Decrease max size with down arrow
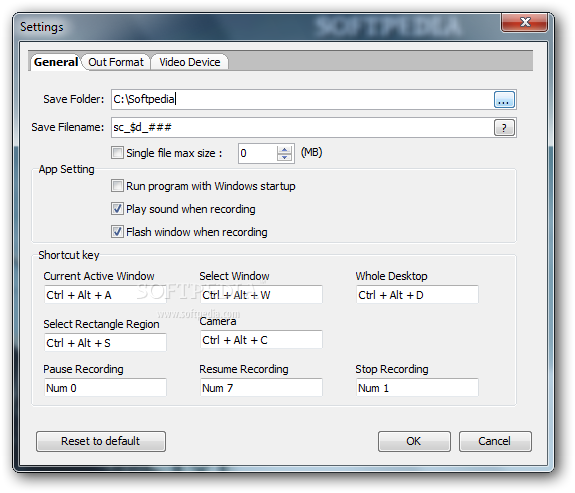 coord(285,157)
